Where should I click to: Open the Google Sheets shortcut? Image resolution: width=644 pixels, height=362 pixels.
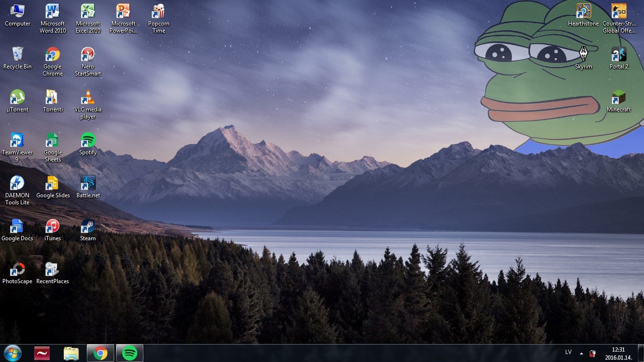[x=53, y=147]
